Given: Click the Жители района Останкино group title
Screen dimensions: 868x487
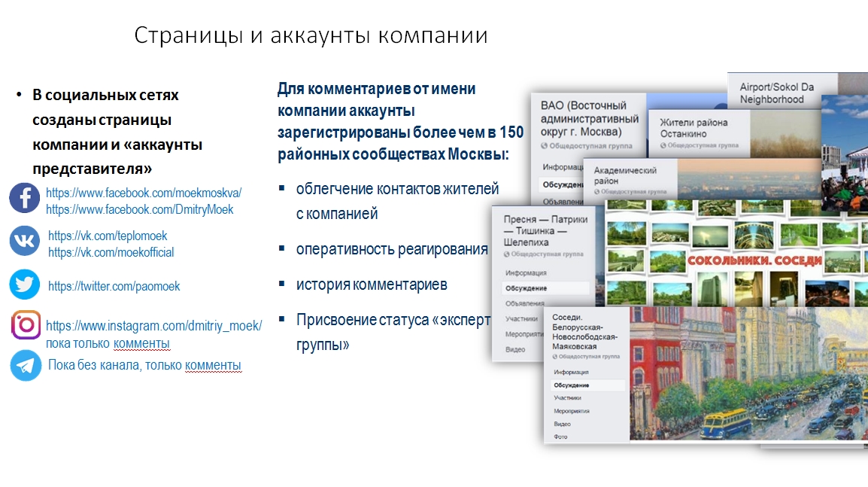Looking at the screenshot, I should click(x=693, y=127).
